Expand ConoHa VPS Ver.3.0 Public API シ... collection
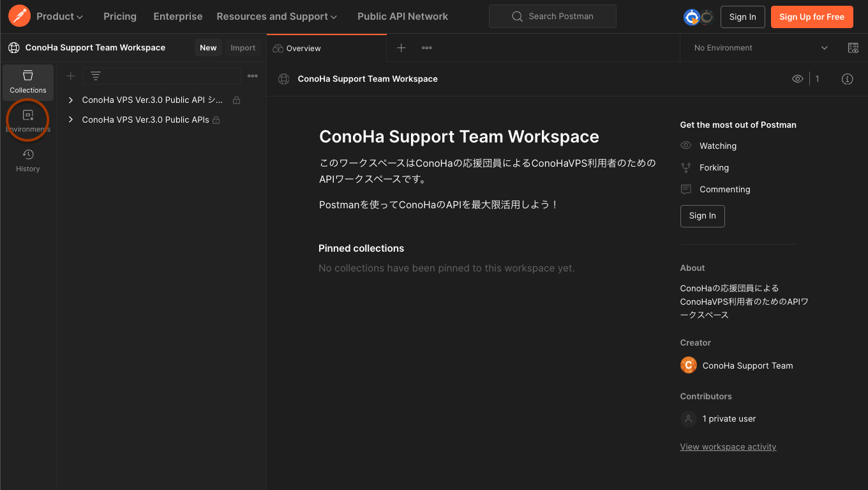 (71, 100)
